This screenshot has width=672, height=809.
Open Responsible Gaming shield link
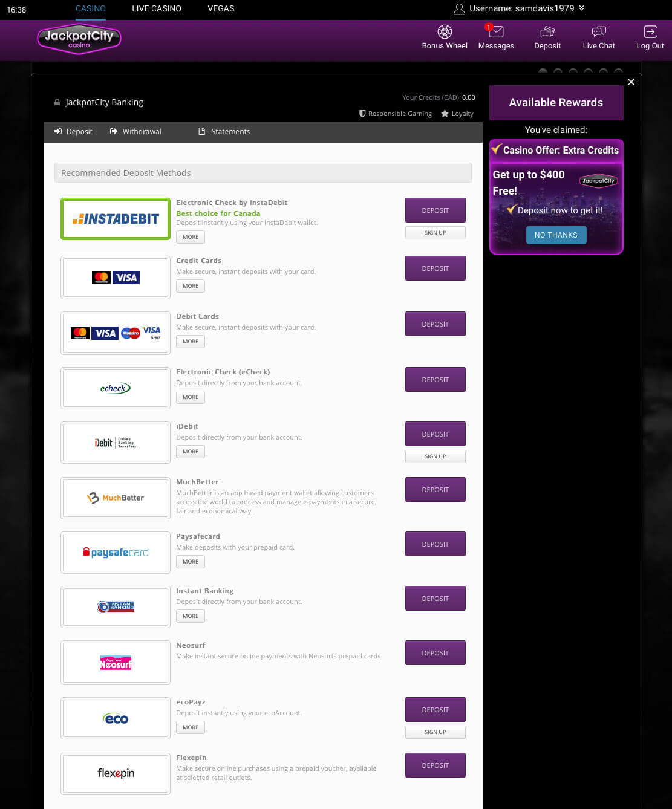click(396, 114)
